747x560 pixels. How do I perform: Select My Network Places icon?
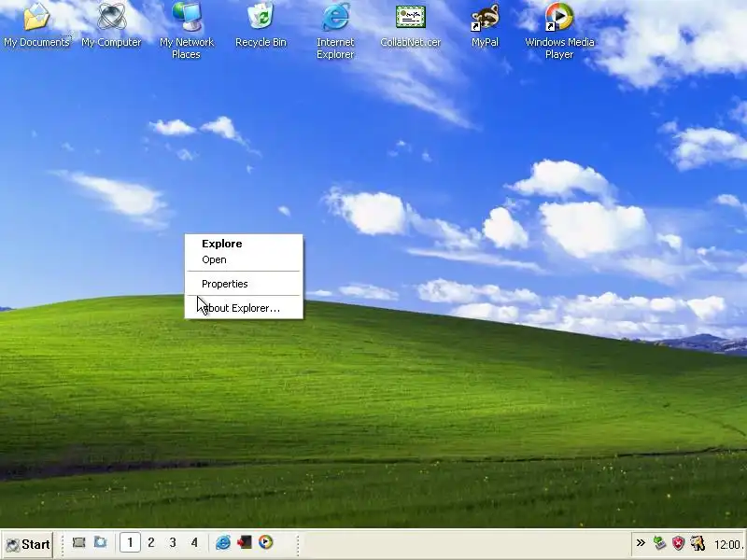point(186,30)
